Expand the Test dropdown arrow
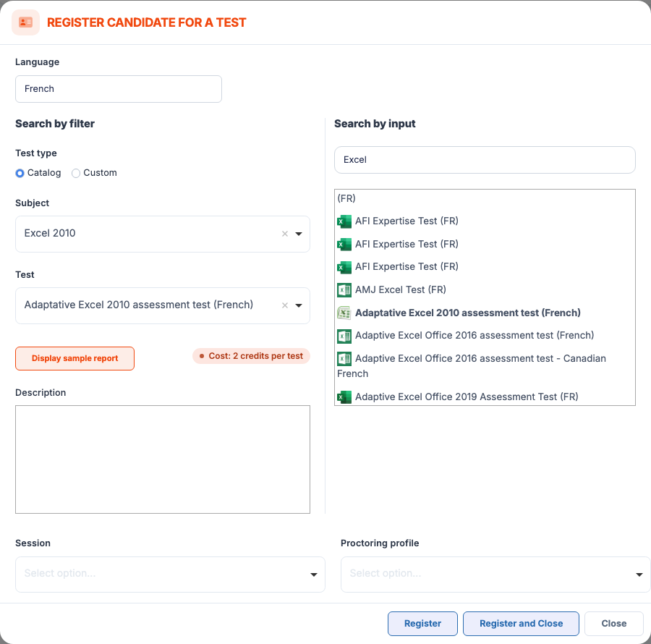651x644 pixels. tap(299, 305)
